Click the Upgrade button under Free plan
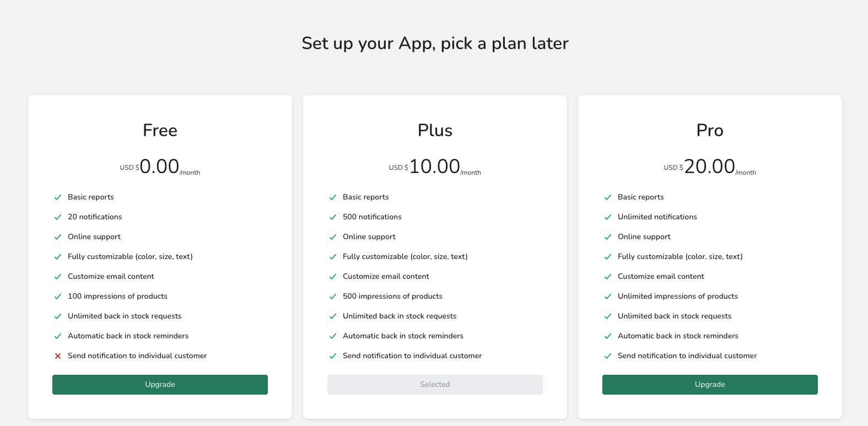This screenshot has width=868, height=426. 160,385
